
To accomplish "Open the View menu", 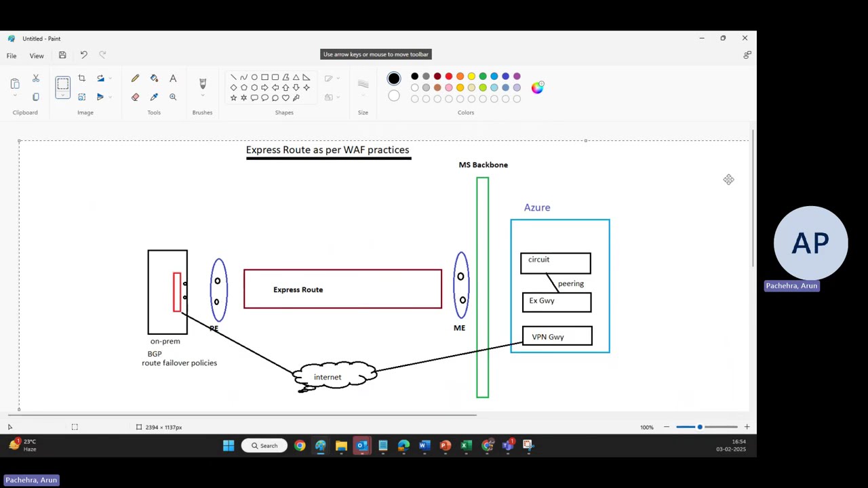I will point(37,56).
